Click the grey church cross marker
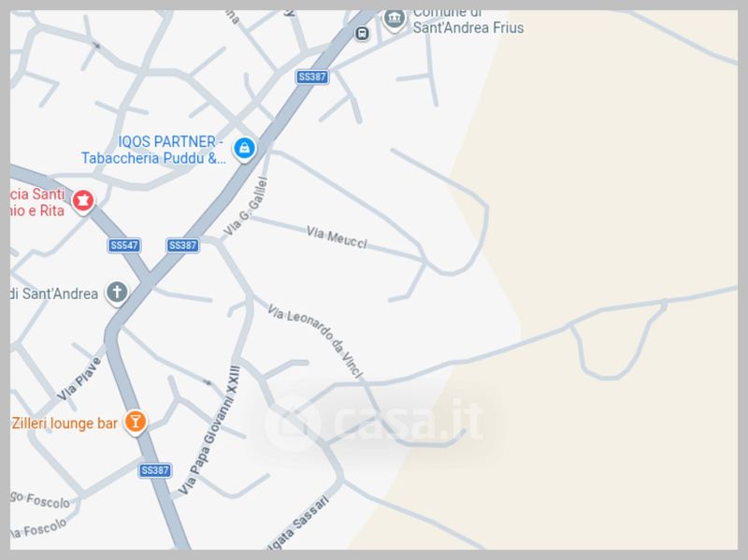This screenshot has width=748, height=560. 117,292
